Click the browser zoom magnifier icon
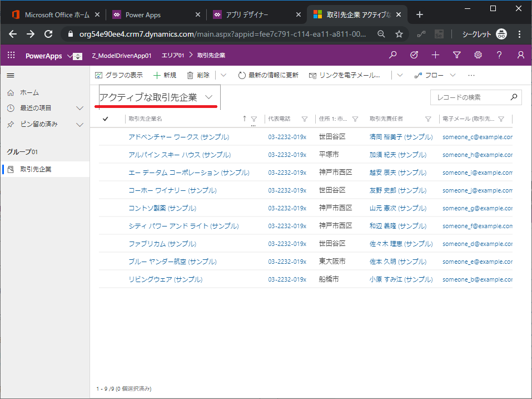 click(381, 34)
